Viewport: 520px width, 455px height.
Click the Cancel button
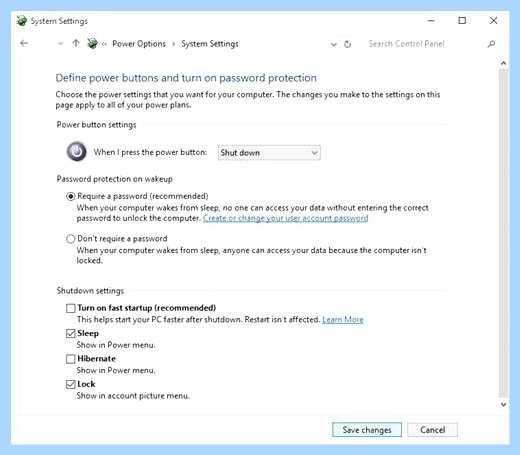432,430
